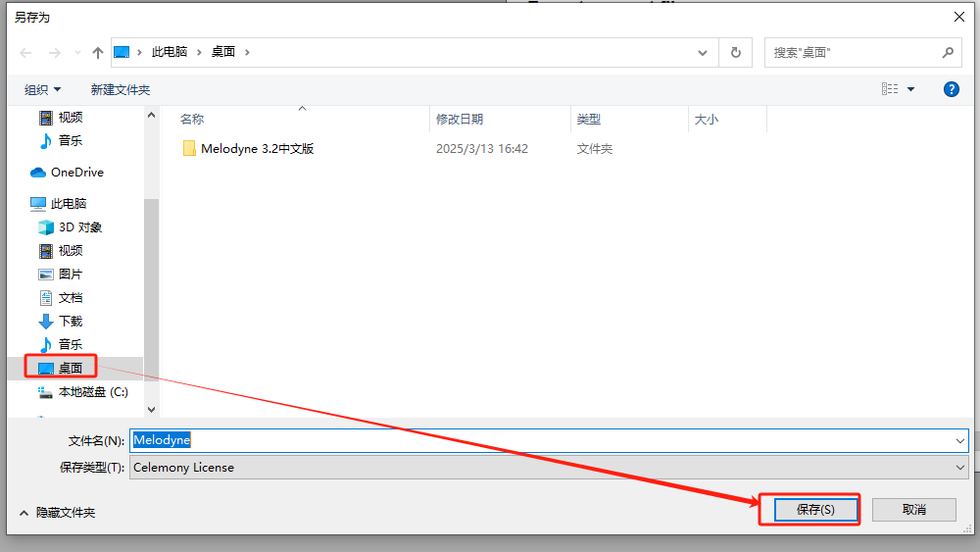The height and width of the screenshot is (552, 980).
Task: Click the computer icon in address bar
Action: pos(122,52)
